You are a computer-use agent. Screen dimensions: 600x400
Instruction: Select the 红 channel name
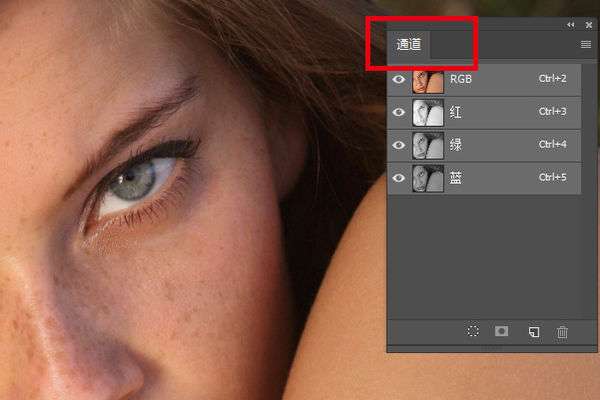coord(455,113)
